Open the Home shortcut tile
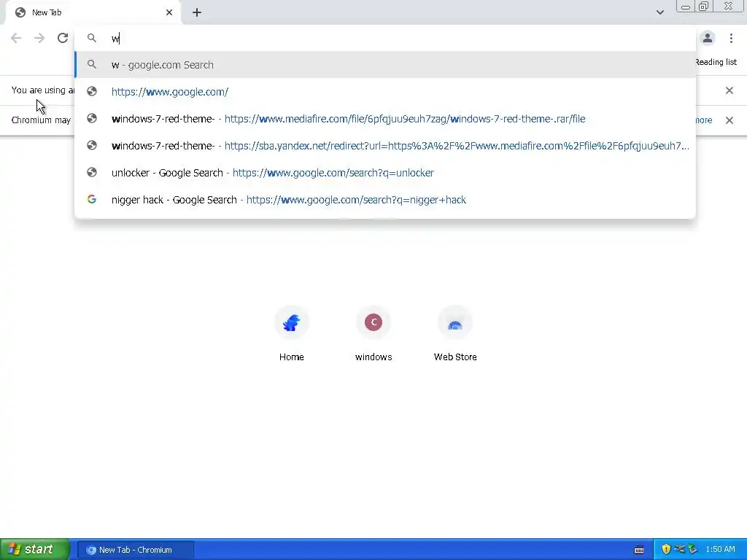The image size is (747, 560). pyautogui.click(x=292, y=334)
